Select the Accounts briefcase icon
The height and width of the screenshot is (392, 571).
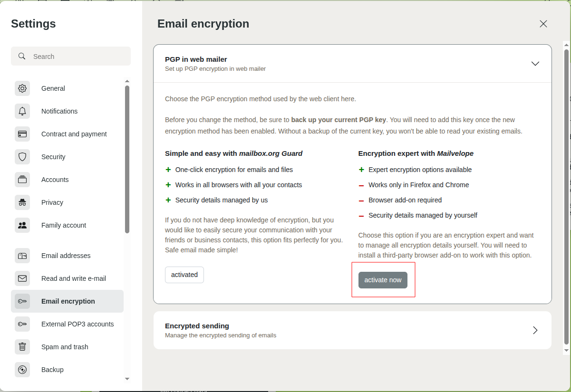(22, 180)
